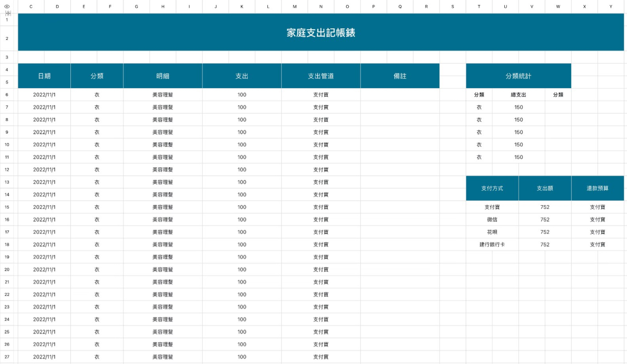The height and width of the screenshot is (364, 627).
Task: Select the 2022/11/1 date cell in row 15
Action: (x=44, y=207)
